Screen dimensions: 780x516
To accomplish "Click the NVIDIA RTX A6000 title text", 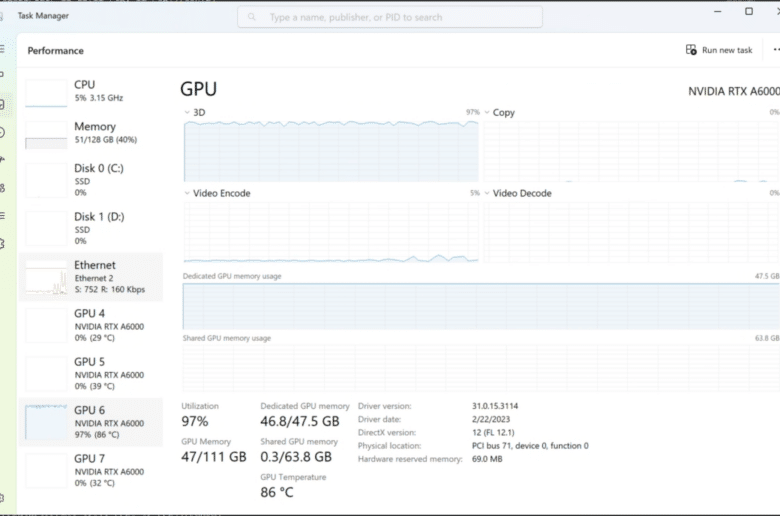I will point(734,91).
